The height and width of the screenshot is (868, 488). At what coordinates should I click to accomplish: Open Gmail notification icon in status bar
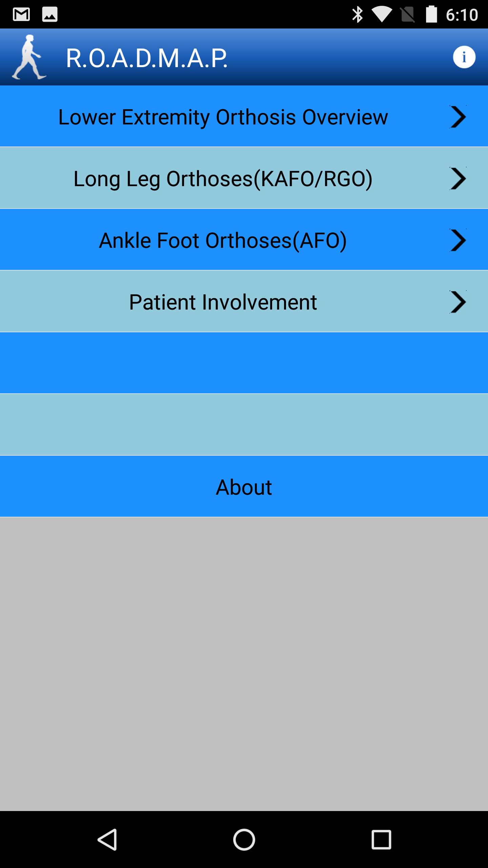click(x=21, y=15)
